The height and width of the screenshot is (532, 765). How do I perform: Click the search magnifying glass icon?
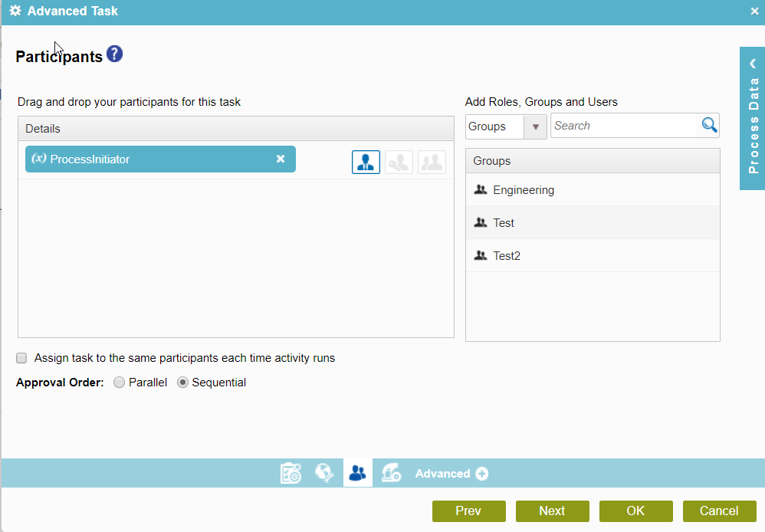tap(709, 126)
